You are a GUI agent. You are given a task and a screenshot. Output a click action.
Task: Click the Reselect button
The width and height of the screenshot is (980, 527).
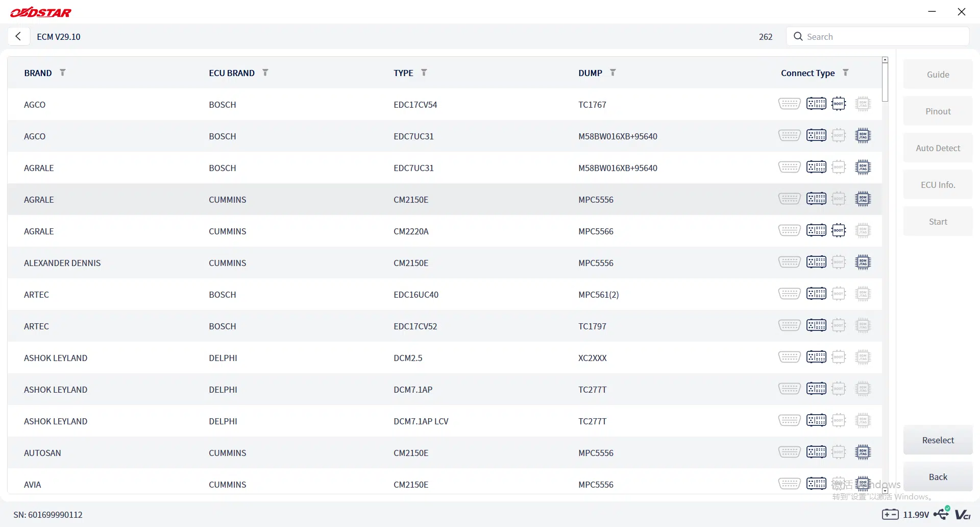(938, 440)
